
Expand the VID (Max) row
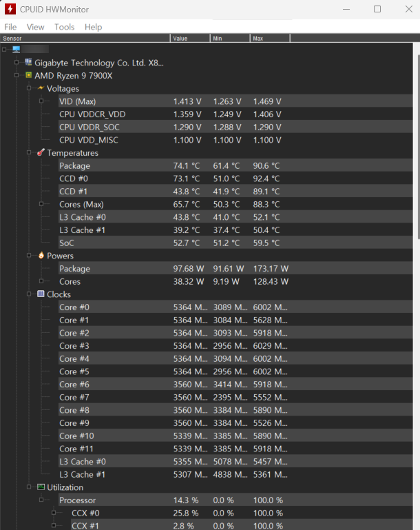click(41, 101)
